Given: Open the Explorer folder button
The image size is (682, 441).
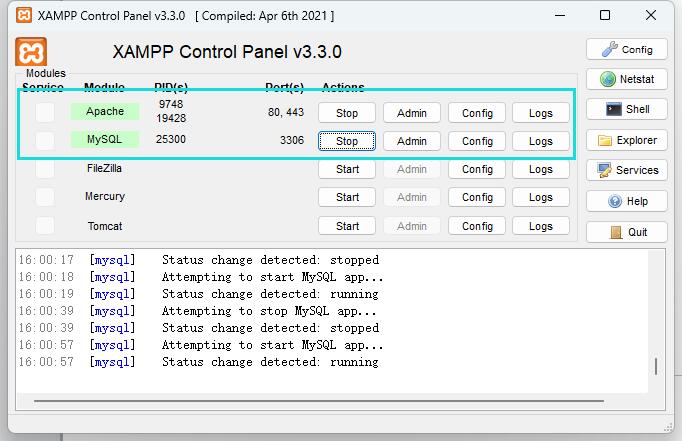Looking at the screenshot, I should pyautogui.click(x=627, y=140).
